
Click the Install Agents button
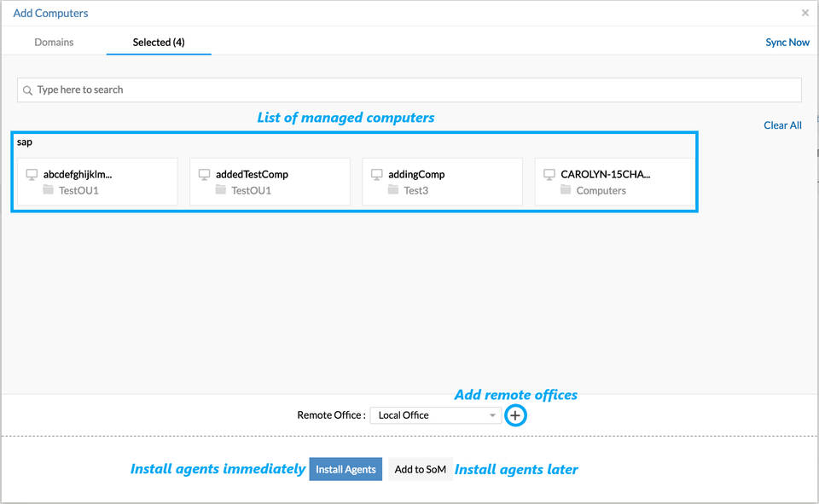pos(345,468)
